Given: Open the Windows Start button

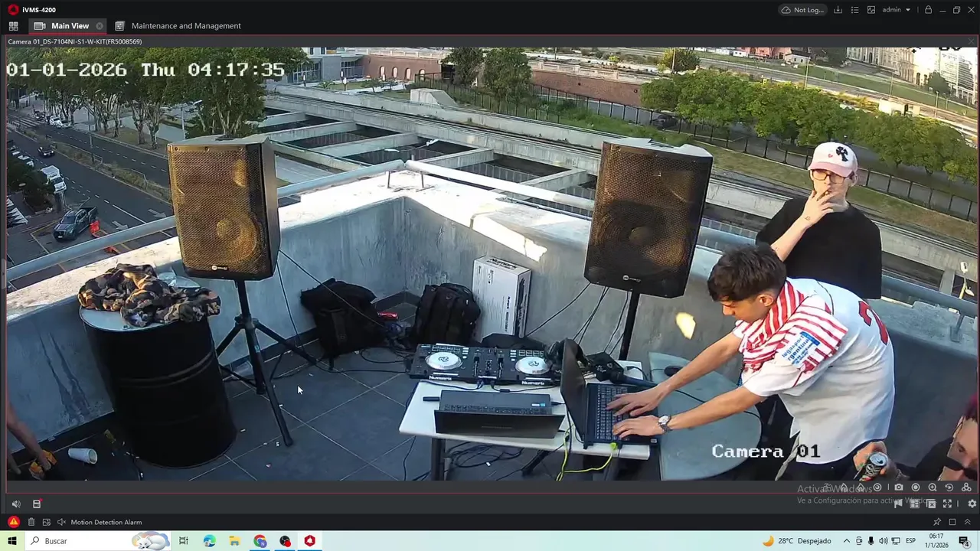Looking at the screenshot, I should coord(12,541).
